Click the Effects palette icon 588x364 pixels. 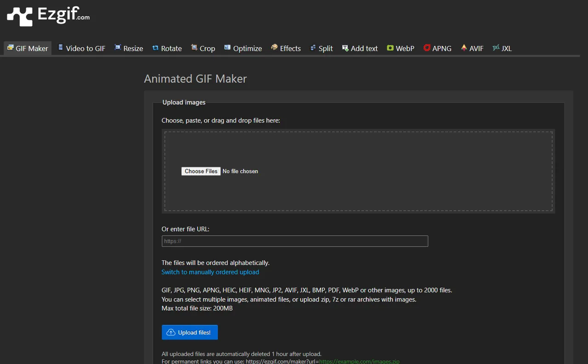(274, 48)
